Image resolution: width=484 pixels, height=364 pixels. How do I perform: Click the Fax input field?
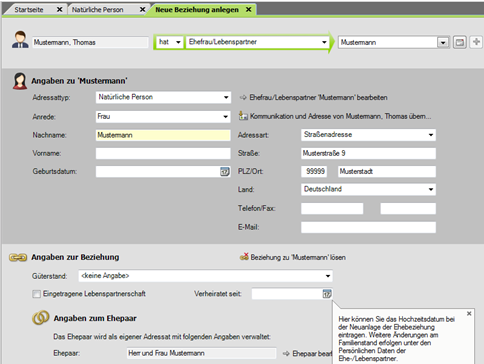point(408,209)
